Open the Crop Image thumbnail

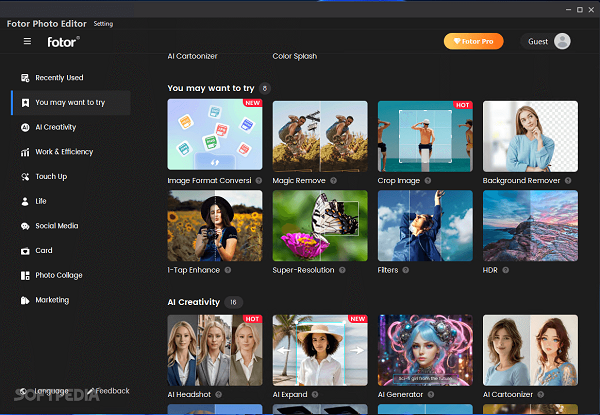(425, 136)
